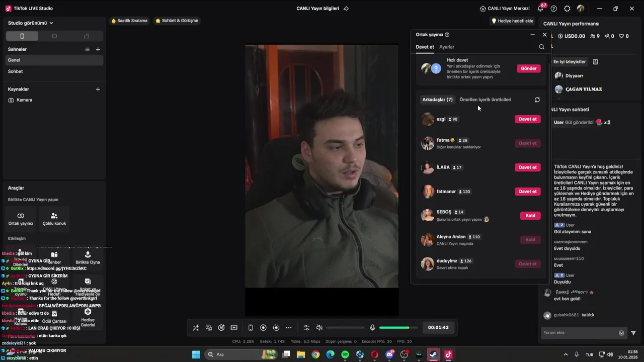This screenshot has width=644, height=362.
Task: Open Hediye Galerisi tool
Action: click(88, 318)
